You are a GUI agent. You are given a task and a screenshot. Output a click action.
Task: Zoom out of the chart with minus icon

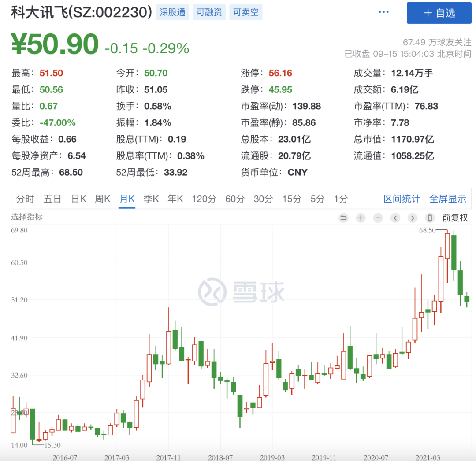click(x=378, y=218)
